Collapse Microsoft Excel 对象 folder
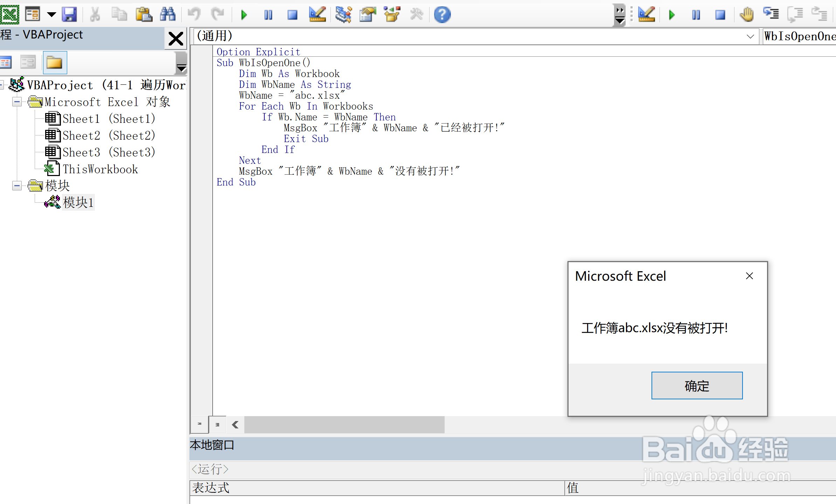 [17, 102]
